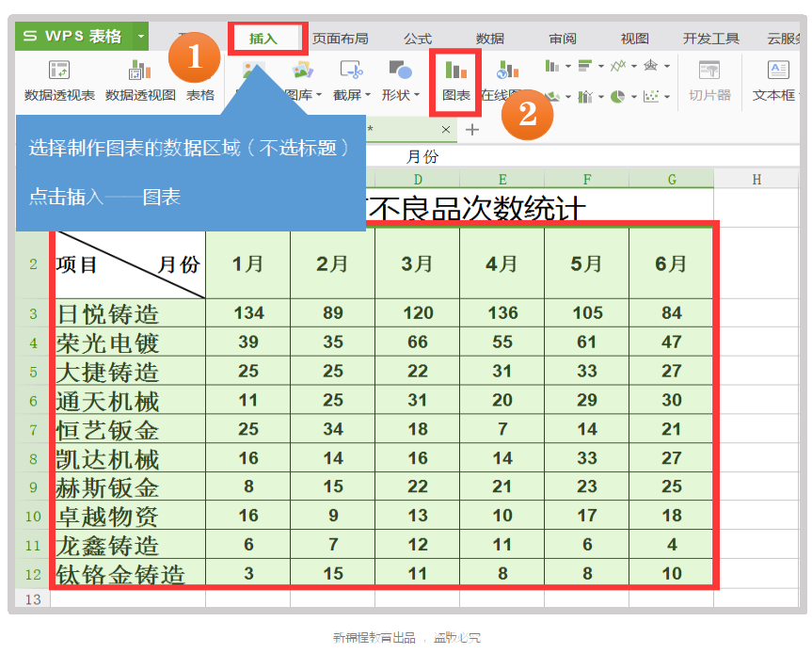Click the value 47 in 荣光电镀 row

coord(671,342)
